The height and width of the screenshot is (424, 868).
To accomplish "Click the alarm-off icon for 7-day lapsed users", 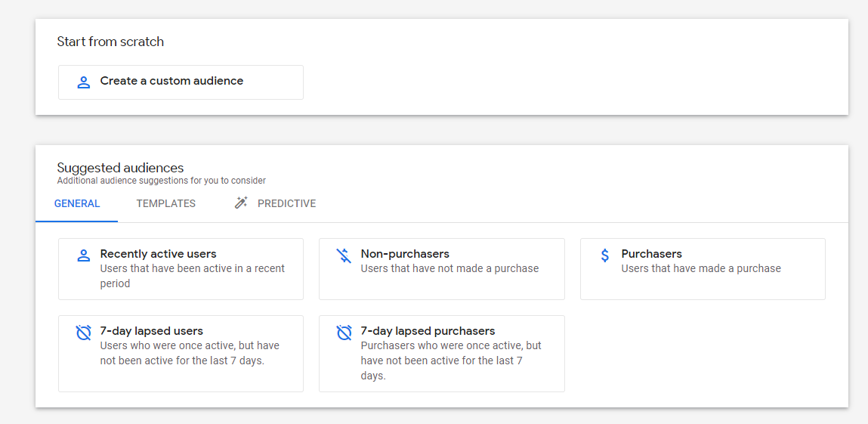I will [x=84, y=333].
